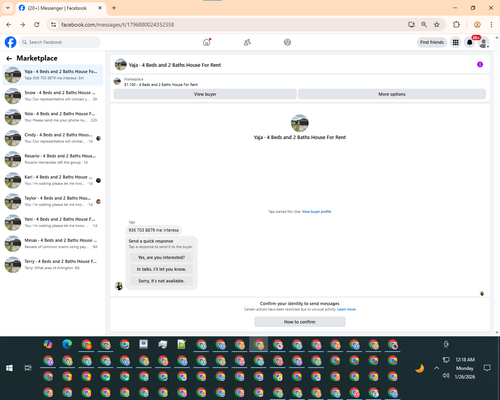Click the Find friends button

pos(432,42)
